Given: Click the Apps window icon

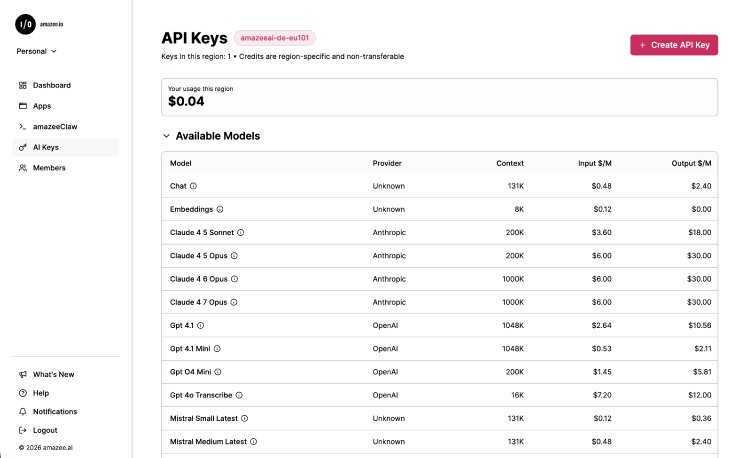Looking at the screenshot, I should pos(23,106).
